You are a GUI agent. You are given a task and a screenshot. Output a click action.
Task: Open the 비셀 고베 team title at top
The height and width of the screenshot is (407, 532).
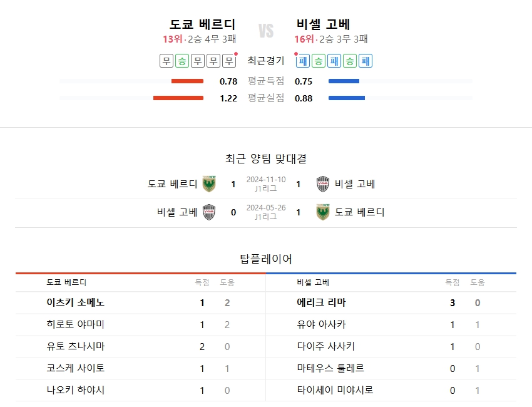(x=323, y=24)
